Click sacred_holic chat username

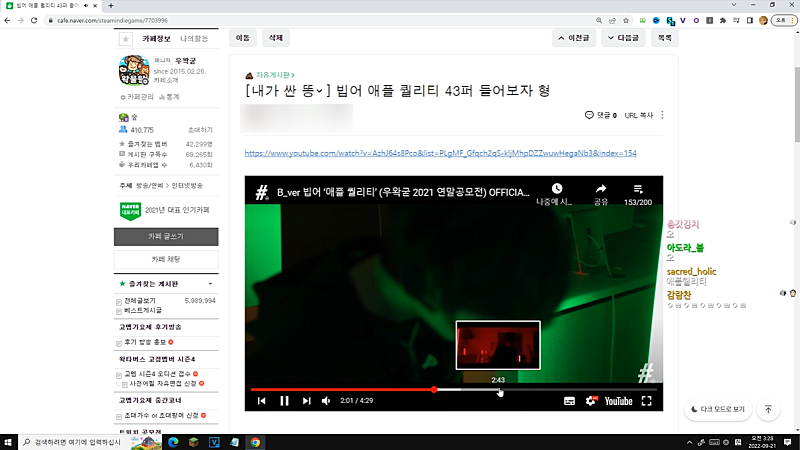(x=691, y=271)
